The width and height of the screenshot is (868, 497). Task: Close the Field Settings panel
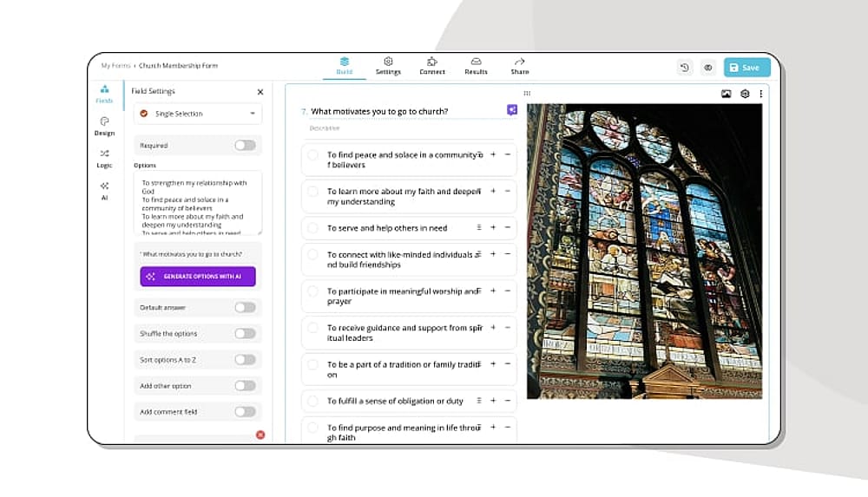(x=260, y=92)
